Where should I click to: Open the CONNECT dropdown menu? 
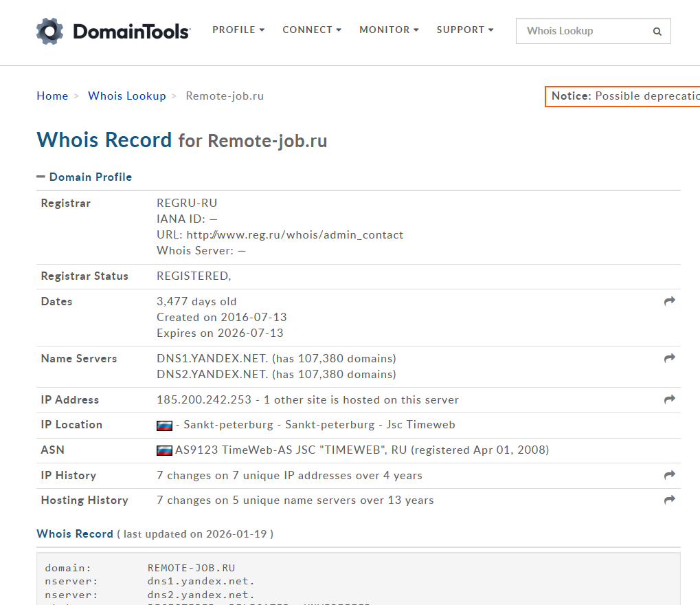click(312, 30)
